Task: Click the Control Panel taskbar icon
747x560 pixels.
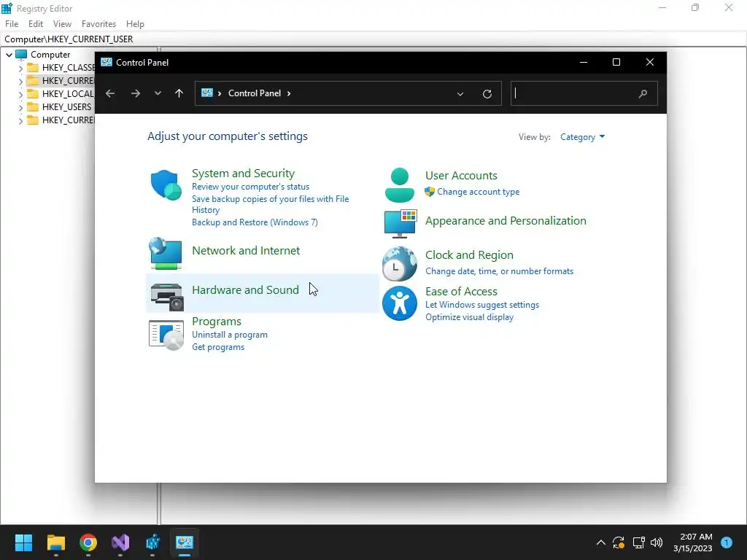Action: (185, 542)
